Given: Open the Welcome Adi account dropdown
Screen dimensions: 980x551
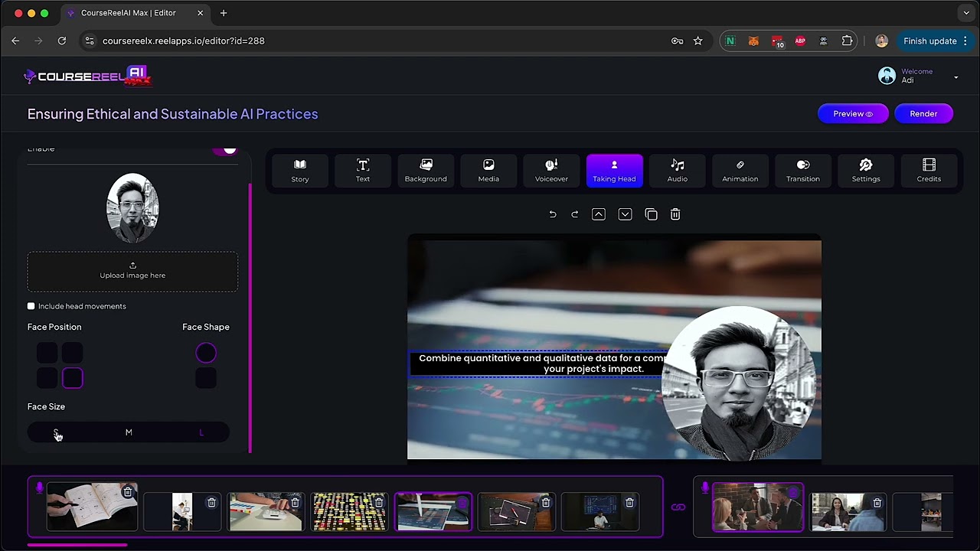Looking at the screenshot, I should pos(918,76).
